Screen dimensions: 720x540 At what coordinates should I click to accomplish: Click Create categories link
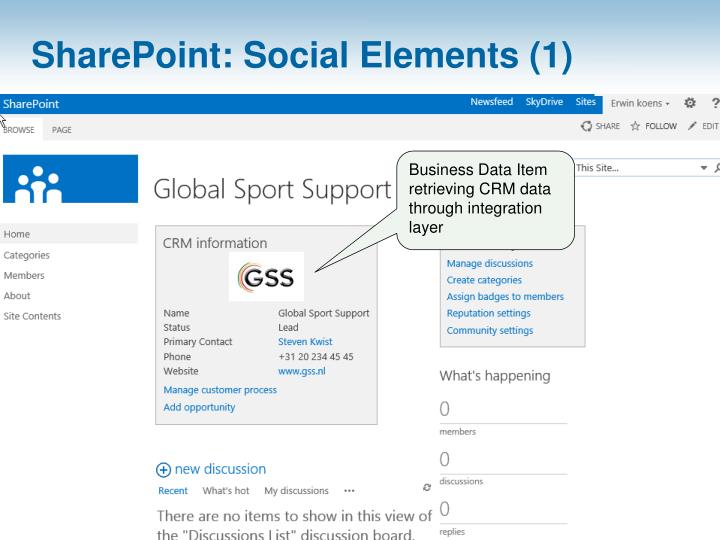tap(484, 280)
